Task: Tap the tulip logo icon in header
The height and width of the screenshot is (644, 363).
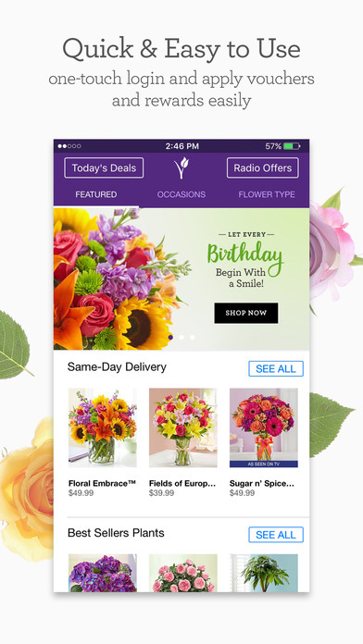Action: [x=181, y=167]
